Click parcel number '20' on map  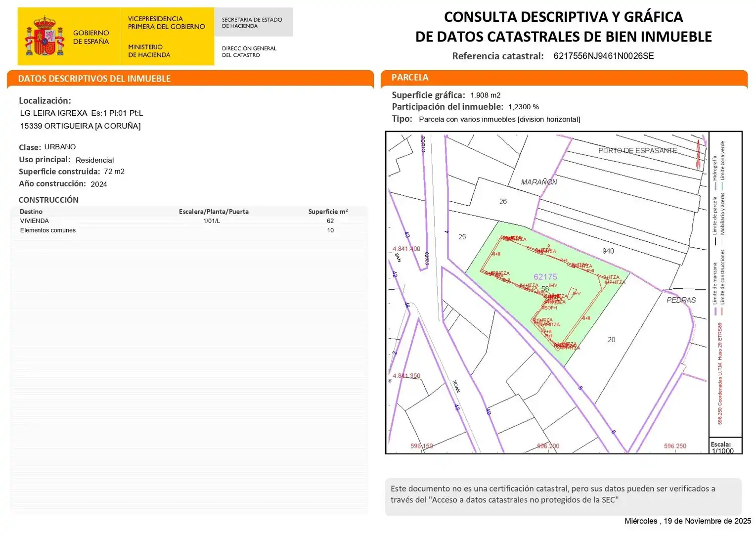click(612, 340)
